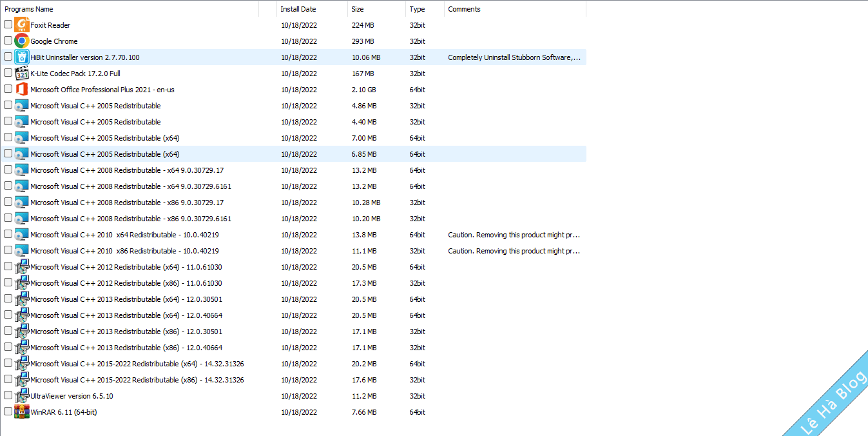Select the Foxit Reader name text
The image size is (868, 436).
pos(50,25)
